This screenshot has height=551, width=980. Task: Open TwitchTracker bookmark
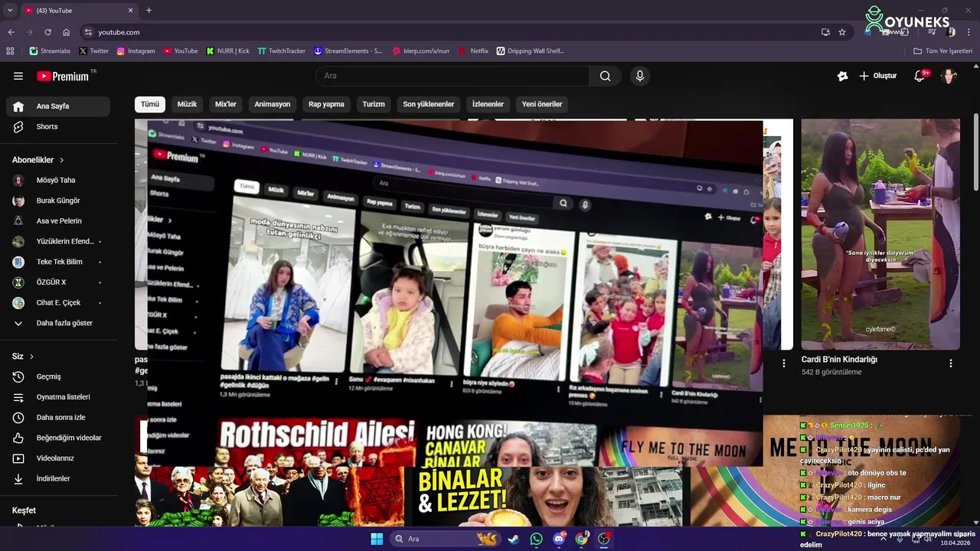point(281,51)
